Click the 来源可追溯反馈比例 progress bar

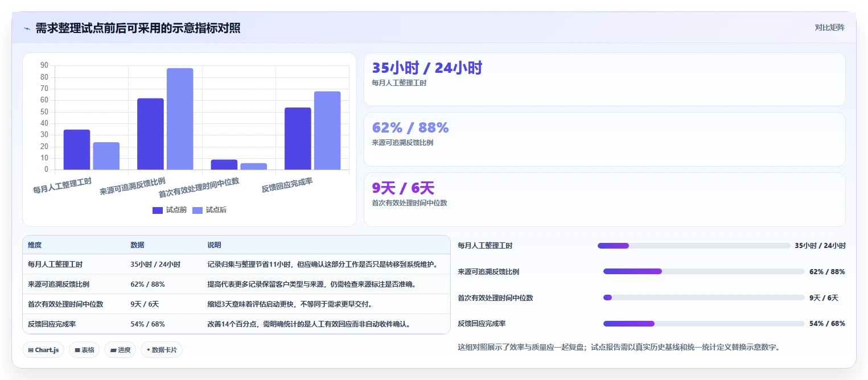(704, 271)
